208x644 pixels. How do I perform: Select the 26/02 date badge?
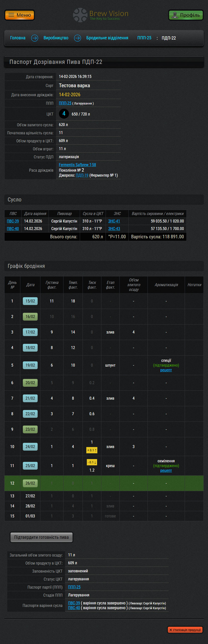pyautogui.click(x=30, y=483)
